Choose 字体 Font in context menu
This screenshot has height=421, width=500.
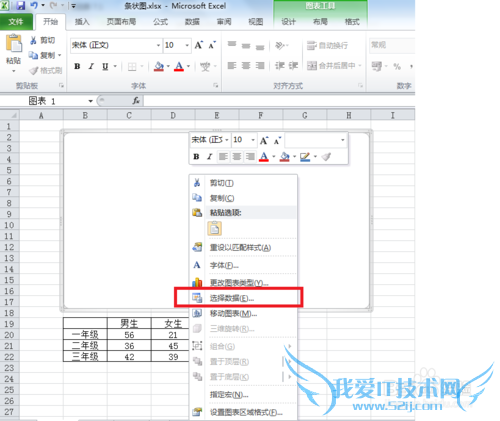(243, 265)
